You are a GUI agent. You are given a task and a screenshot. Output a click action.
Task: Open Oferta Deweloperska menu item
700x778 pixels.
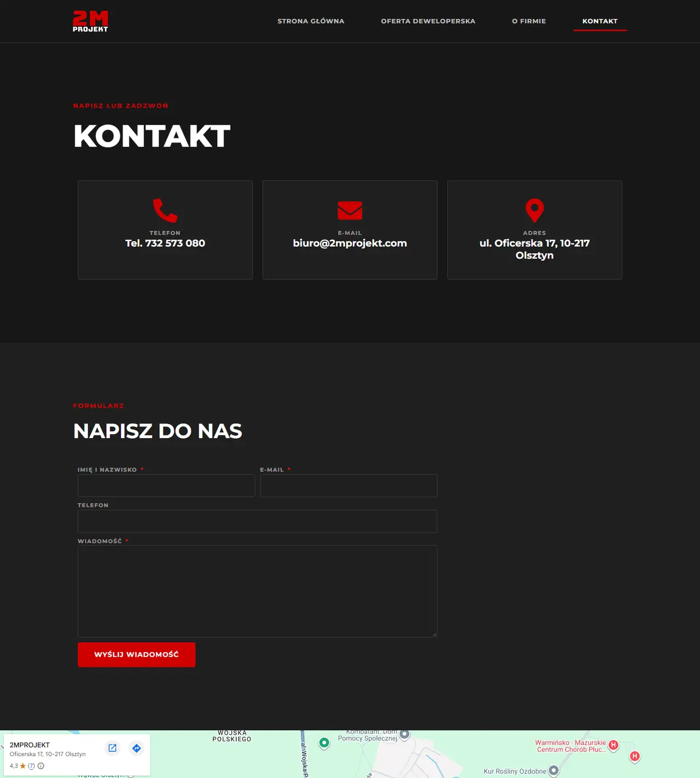pyautogui.click(x=428, y=21)
